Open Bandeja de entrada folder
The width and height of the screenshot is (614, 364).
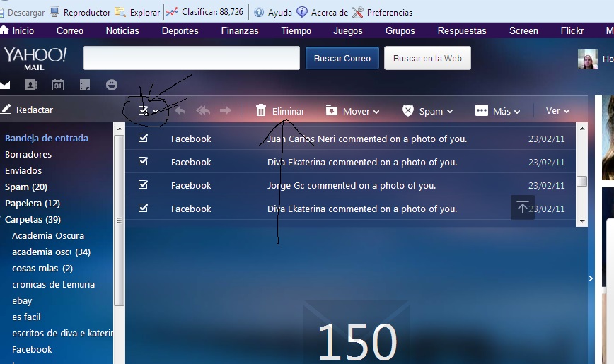click(x=47, y=138)
